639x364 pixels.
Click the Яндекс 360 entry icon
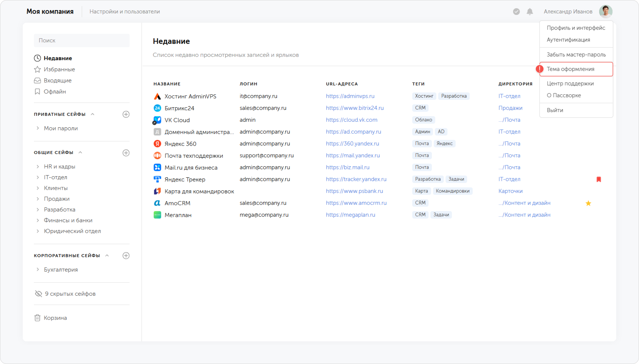coord(157,144)
